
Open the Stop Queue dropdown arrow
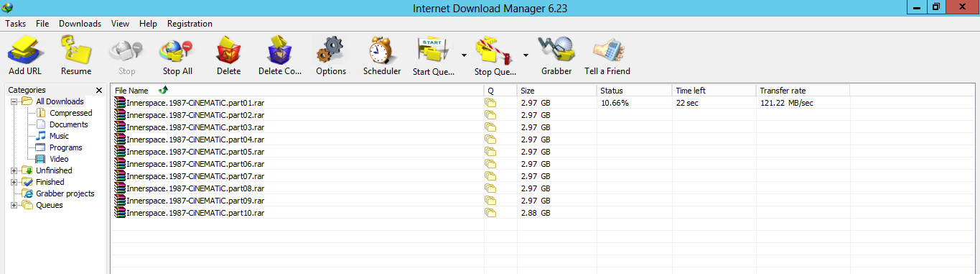pyautogui.click(x=526, y=55)
